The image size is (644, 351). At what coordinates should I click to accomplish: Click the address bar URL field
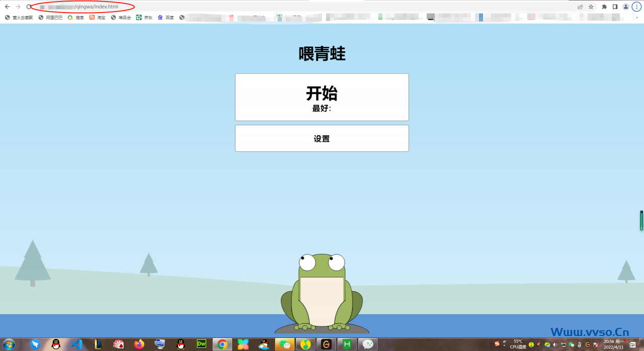pyautogui.click(x=302, y=7)
